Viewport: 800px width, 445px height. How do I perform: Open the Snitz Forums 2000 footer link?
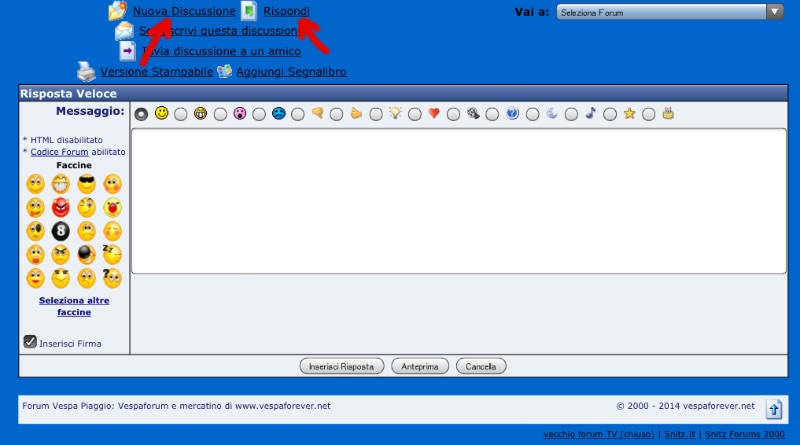745,434
